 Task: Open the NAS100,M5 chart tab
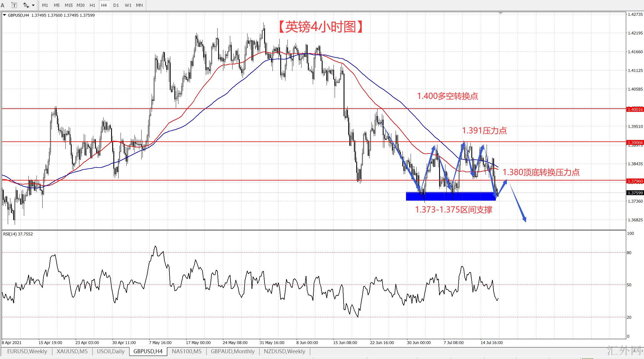point(186,351)
